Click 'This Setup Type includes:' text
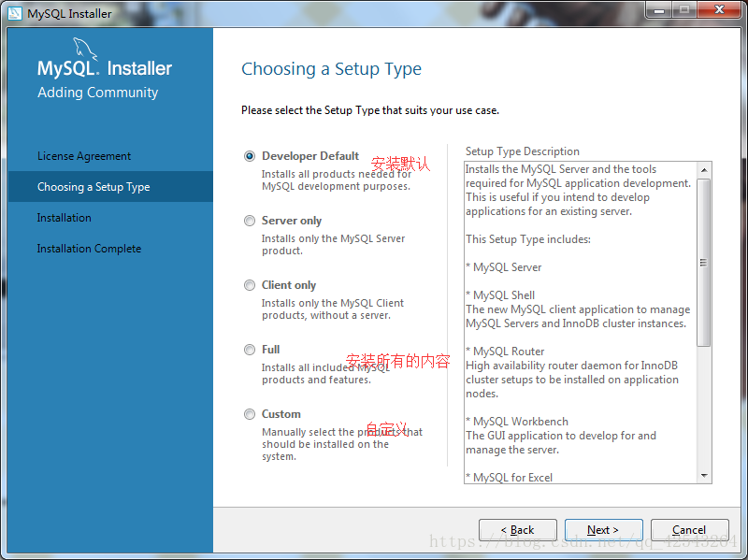The height and width of the screenshot is (560, 748). click(x=528, y=239)
